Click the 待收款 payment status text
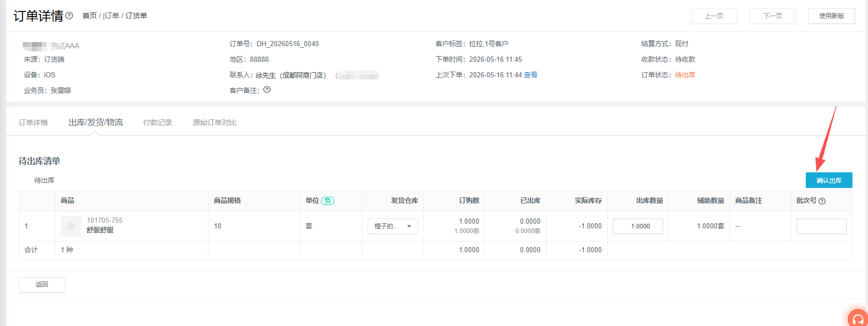The image size is (868, 326). pyautogui.click(x=685, y=59)
